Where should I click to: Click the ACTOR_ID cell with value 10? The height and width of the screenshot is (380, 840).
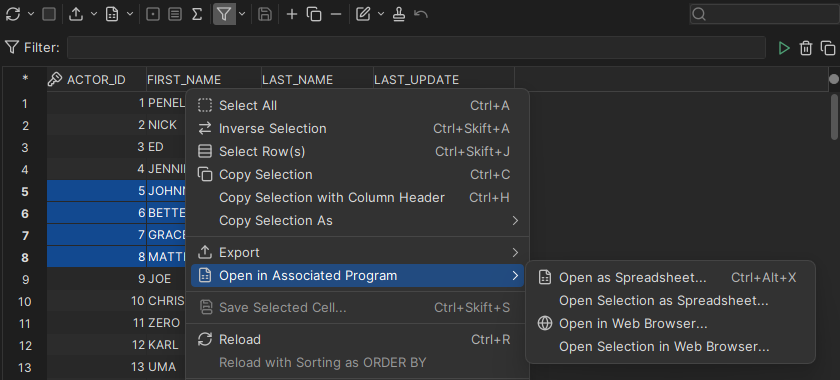[x=97, y=301]
